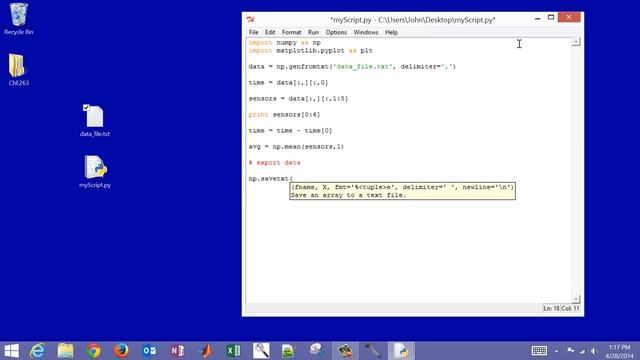Image resolution: width=640 pixels, height=360 pixels.
Task: Launch Internet Explorer from the taskbar
Action: point(38,351)
